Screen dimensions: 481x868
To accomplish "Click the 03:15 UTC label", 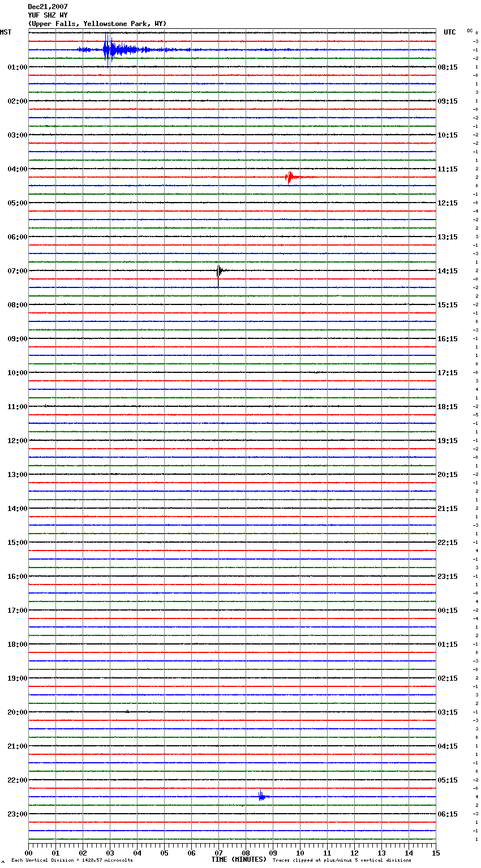I will (x=448, y=712).
